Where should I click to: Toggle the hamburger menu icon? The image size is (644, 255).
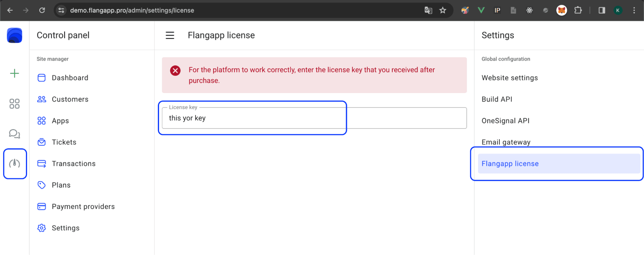tap(170, 35)
